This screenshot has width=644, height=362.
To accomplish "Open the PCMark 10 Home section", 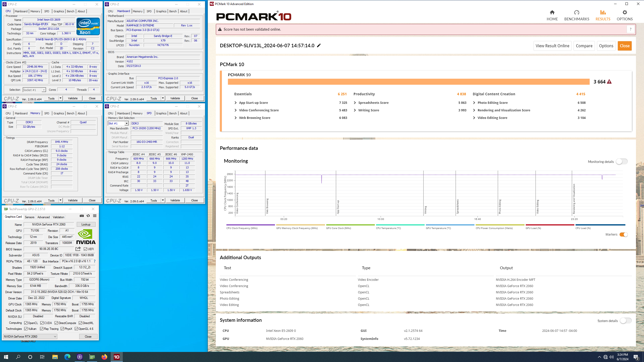I will [x=552, y=16].
